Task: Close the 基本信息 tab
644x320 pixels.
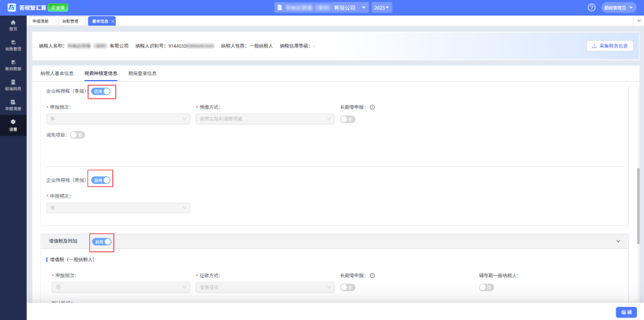Action: 113,21
